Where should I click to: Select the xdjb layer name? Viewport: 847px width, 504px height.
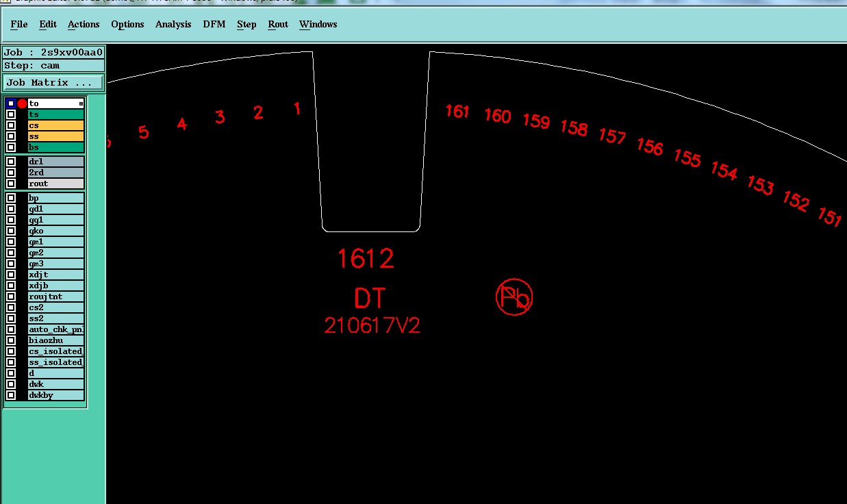(x=55, y=286)
